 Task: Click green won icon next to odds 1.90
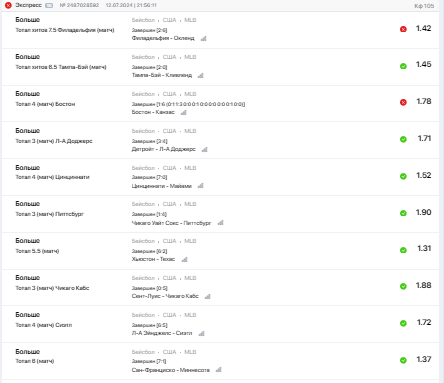tap(403, 213)
